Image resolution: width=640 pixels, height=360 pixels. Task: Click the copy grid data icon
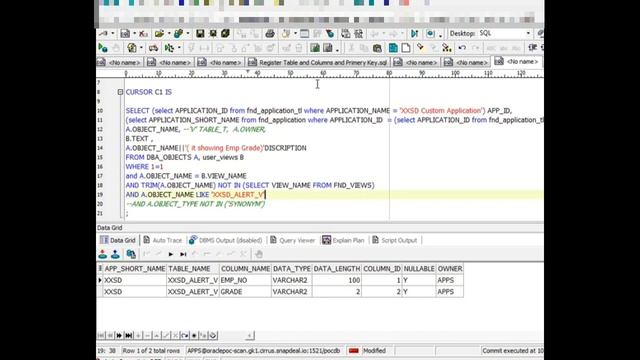[131, 254]
